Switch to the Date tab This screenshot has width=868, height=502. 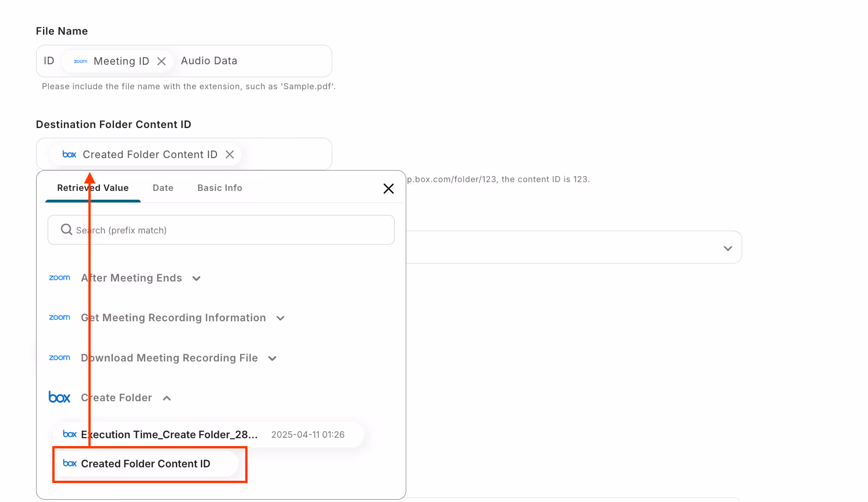click(163, 188)
